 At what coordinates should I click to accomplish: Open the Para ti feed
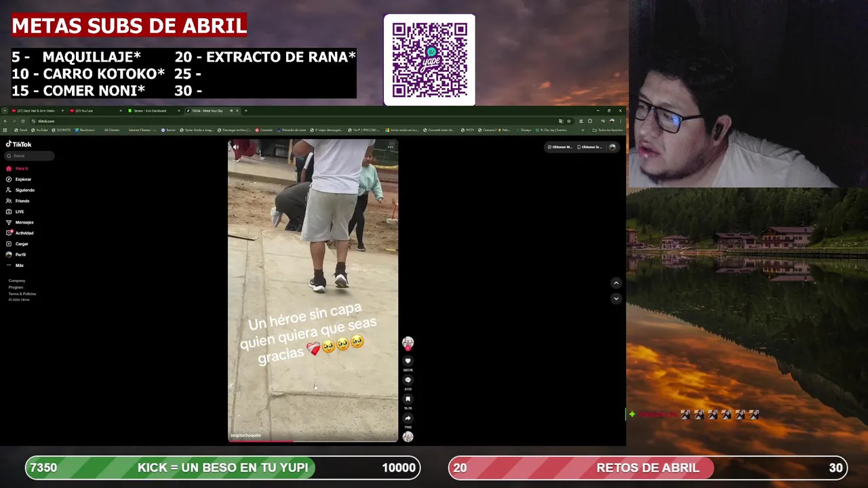[x=18, y=169]
